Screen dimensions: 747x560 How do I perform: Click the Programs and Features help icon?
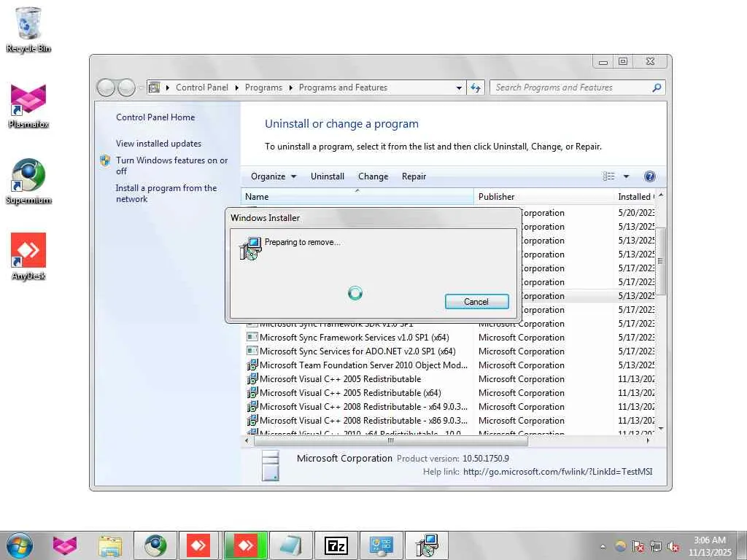tap(649, 176)
